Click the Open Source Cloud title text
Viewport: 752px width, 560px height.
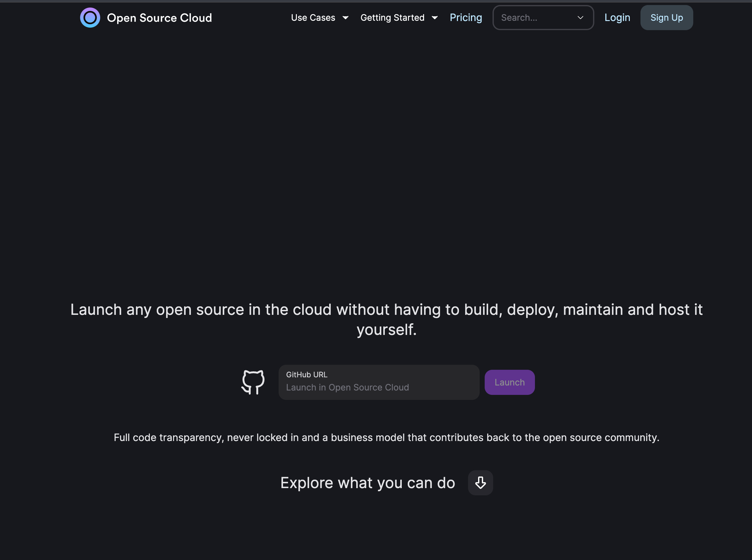tap(160, 18)
